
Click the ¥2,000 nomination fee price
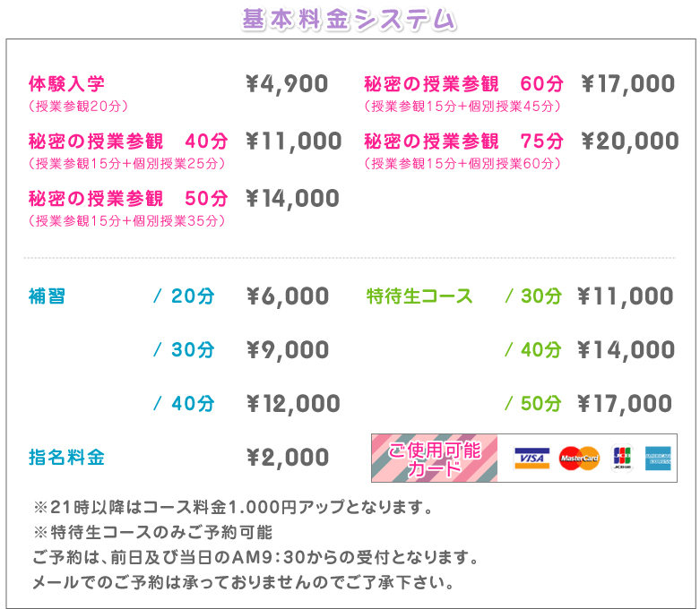coord(288,459)
